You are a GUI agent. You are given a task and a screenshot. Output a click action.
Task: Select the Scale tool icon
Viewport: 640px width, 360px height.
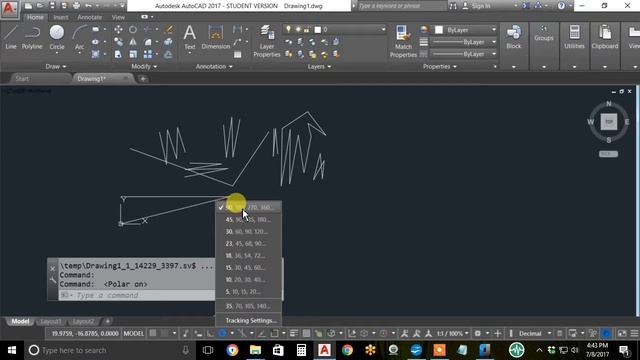[133, 54]
